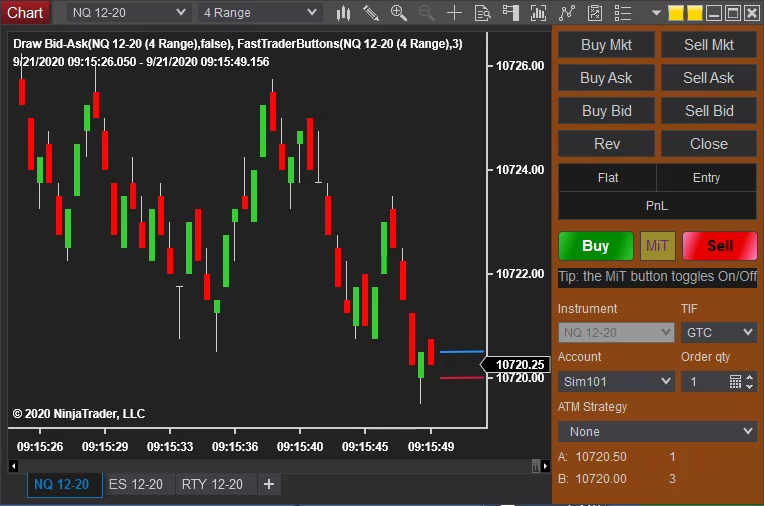Select the crosshair cursor icon
Screen dimensions: 764x506
coord(454,13)
